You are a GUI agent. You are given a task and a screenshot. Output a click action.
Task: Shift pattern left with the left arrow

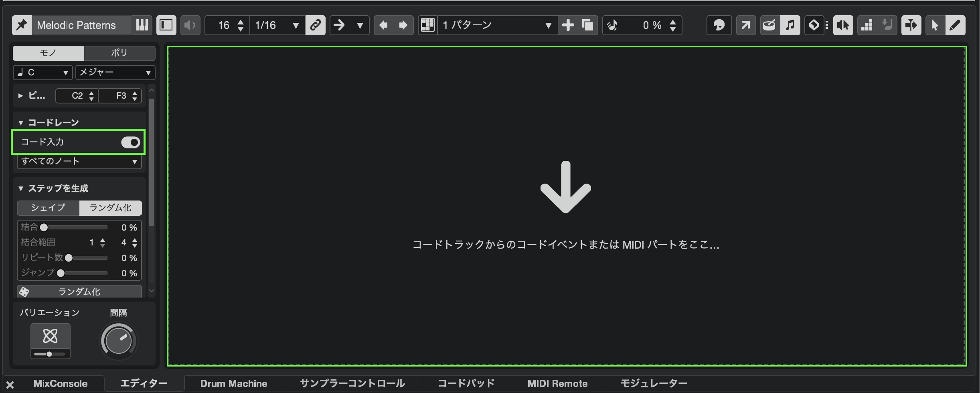pyautogui.click(x=383, y=25)
